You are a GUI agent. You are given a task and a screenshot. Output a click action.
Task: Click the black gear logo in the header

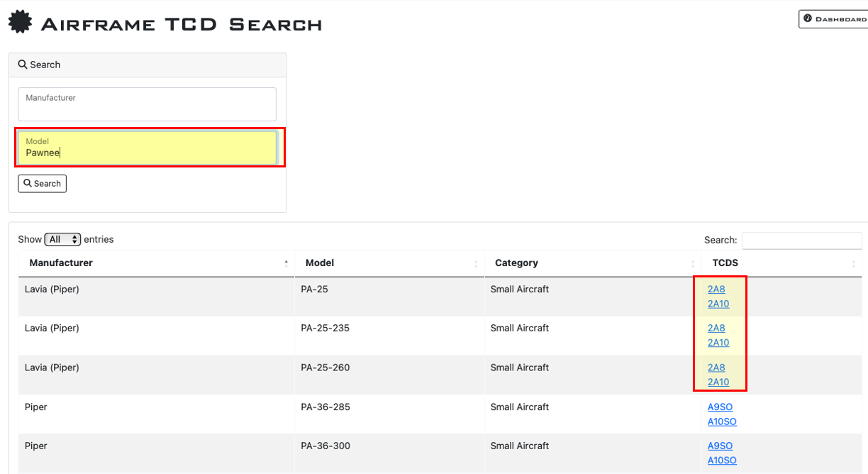pyautogui.click(x=19, y=21)
